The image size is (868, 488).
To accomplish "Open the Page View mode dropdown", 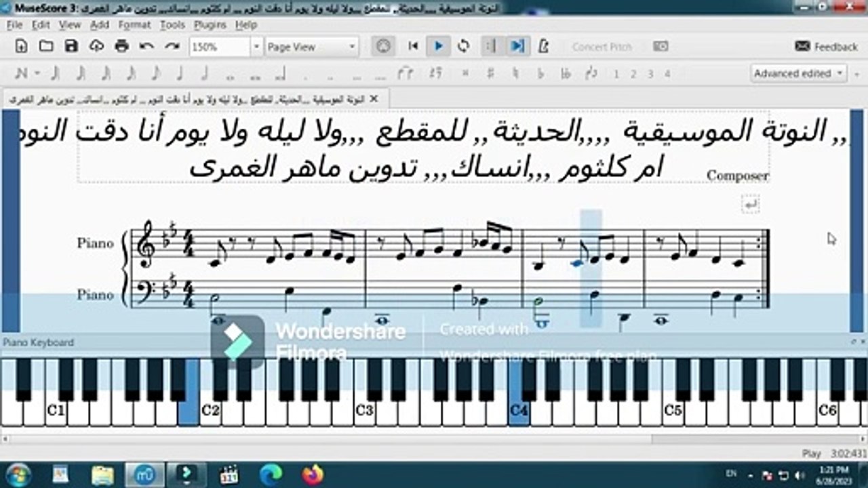I will [x=311, y=46].
